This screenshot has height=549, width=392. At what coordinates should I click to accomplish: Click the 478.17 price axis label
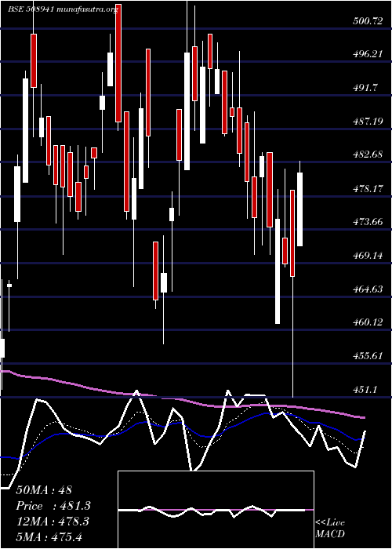[368, 189]
